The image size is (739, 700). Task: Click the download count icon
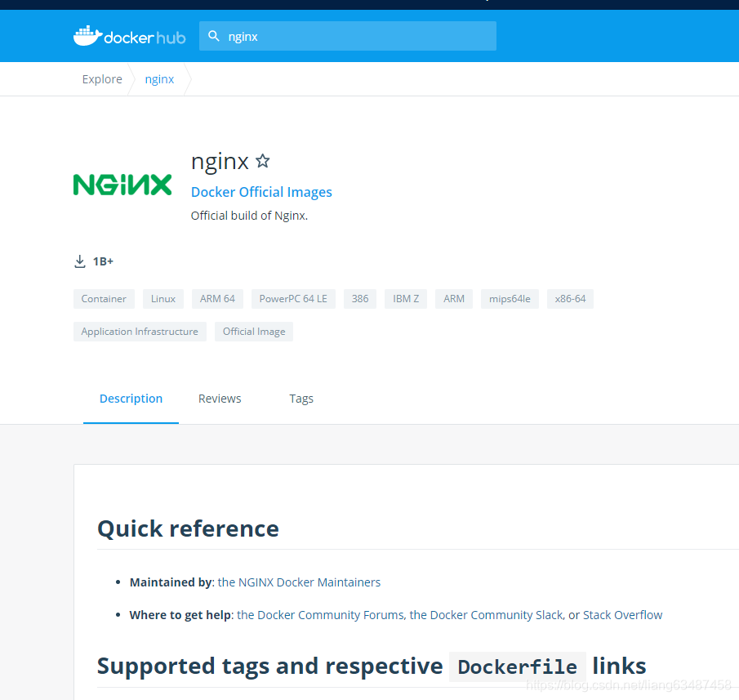[80, 261]
